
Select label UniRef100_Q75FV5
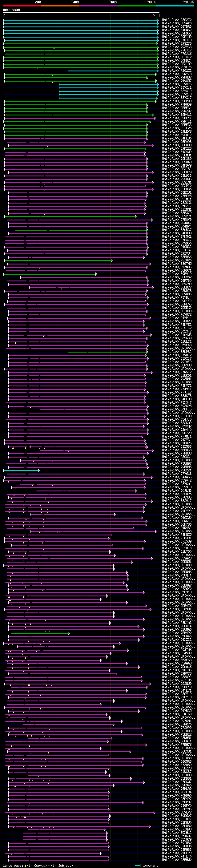tap(177, 196)
